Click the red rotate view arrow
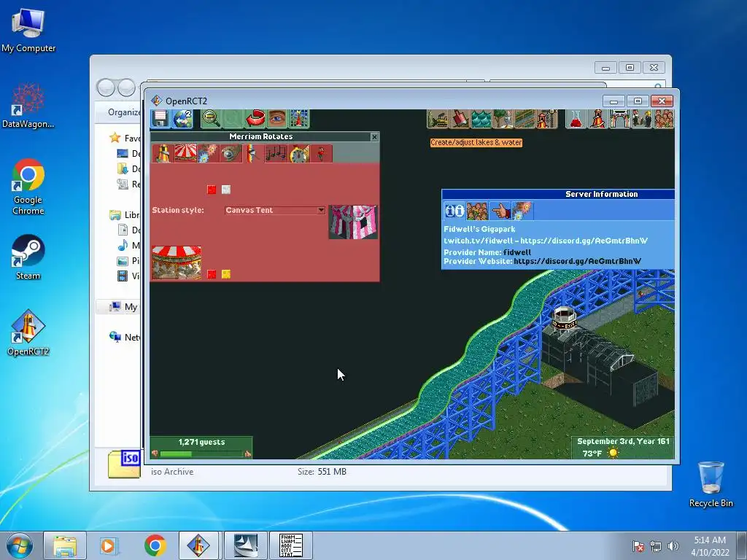747x560 pixels. (x=255, y=119)
